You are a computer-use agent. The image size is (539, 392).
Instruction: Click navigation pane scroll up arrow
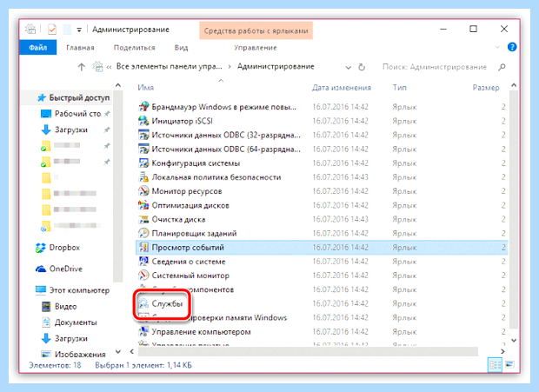(x=118, y=85)
